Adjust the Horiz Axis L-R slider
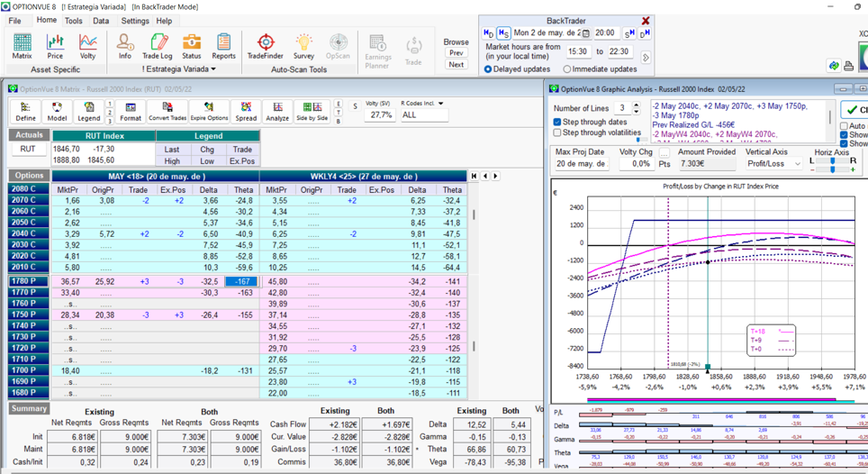 click(833, 160)
